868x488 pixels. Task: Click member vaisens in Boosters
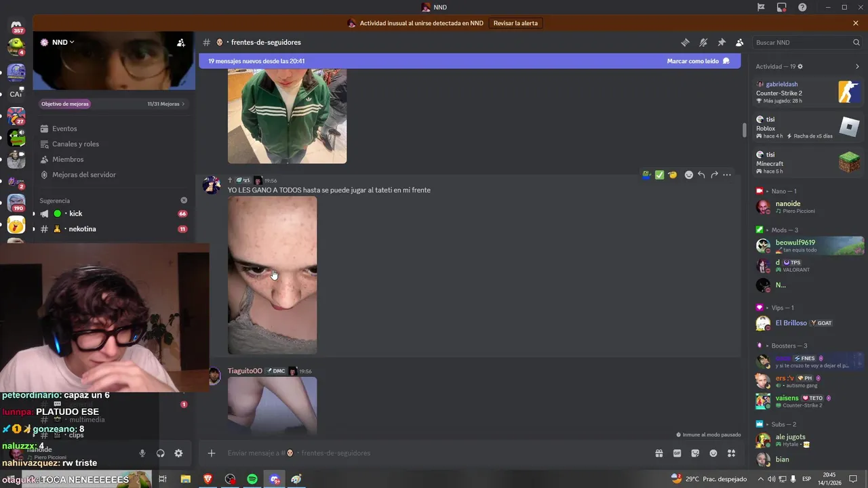(x=808, y=401)
